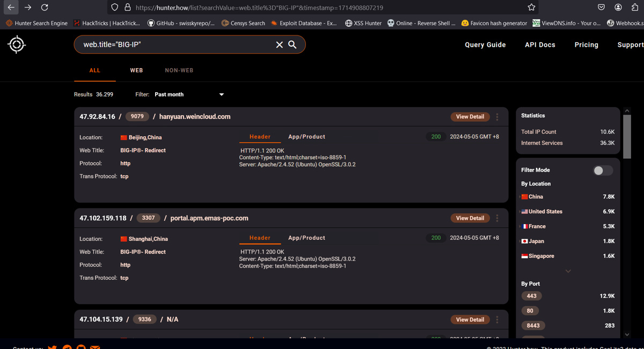Click the padlock site info icon
This screenshot has width=644, height=349.
coord(127,8)
